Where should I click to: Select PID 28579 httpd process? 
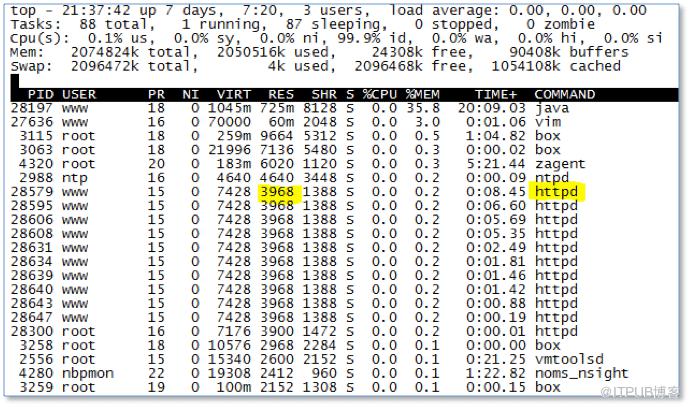click(344, 192)
